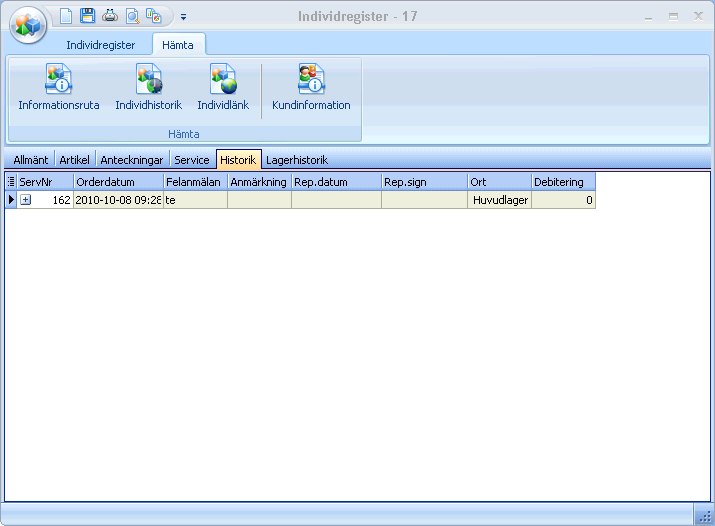The height and width of the screenshot is (526, 715).
Task: Sort by the Orderdatum column header
Action: point(118,182)
